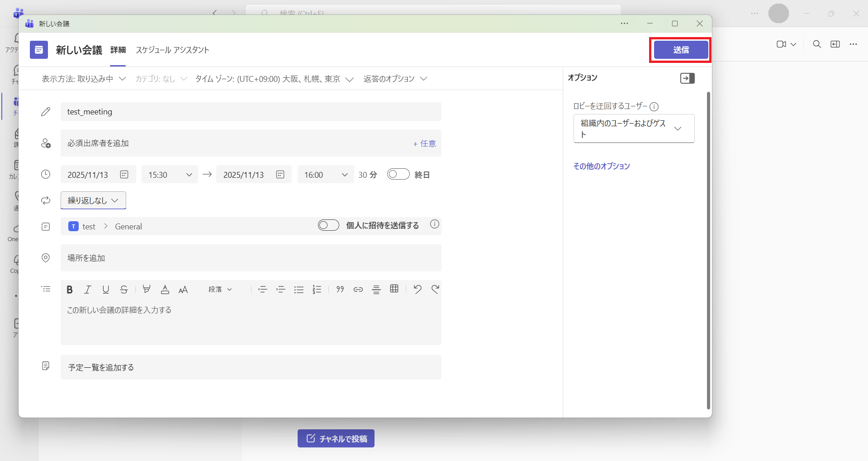
Task: Expand the 段落 paragraph style dropdown
Action: (220, 290)
